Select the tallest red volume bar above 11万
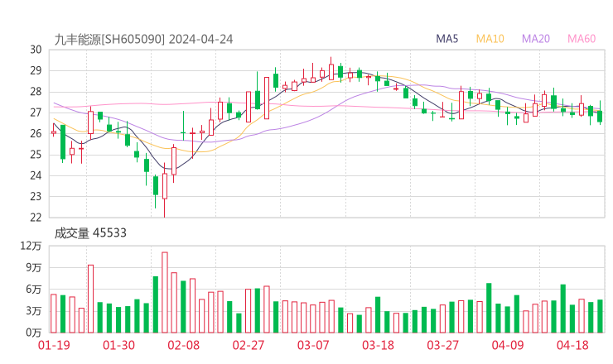 pyautogui.click(x=165, y=293)
